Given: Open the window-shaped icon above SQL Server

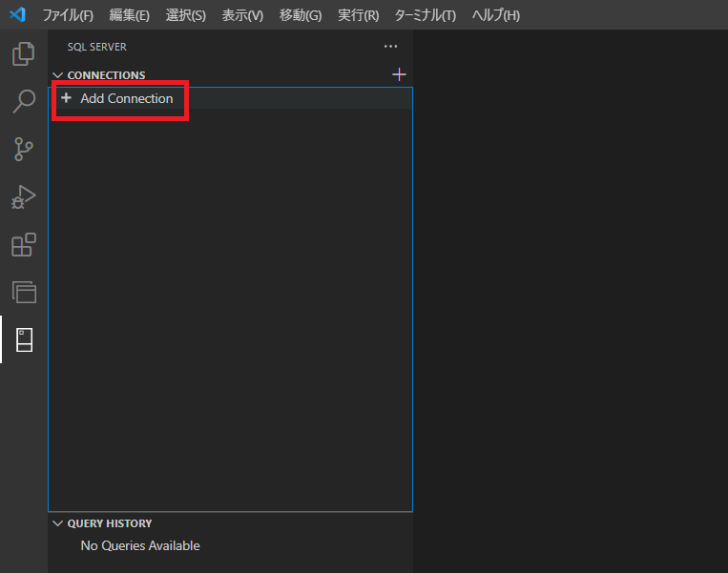Looking at the screenshot, I should point(24,293).
